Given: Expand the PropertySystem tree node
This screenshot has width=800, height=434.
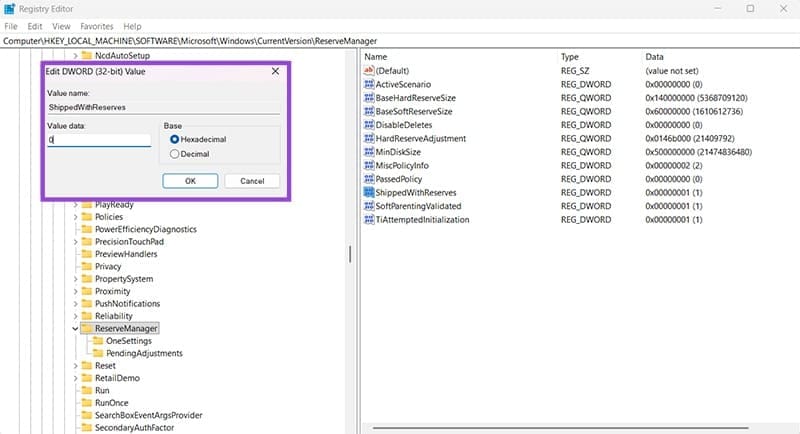Looking at the screenshot, I should pos(76,279).
